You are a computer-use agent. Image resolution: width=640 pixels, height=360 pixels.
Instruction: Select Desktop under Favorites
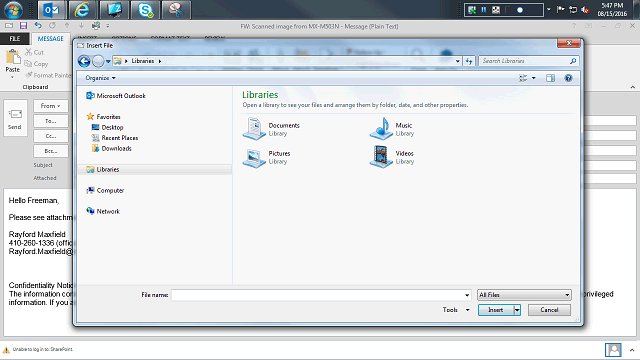(108, 127)
